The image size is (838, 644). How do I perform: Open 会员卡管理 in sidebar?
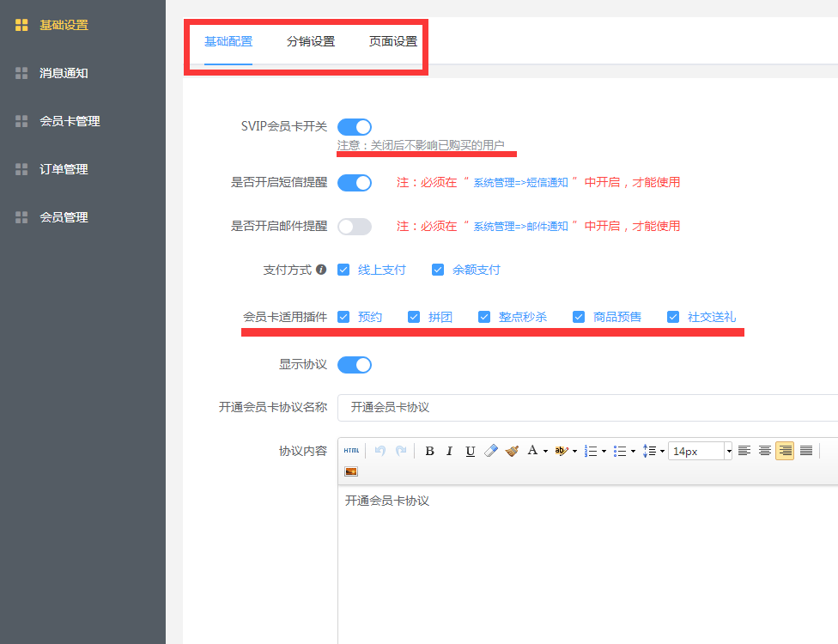pos(70,121)
